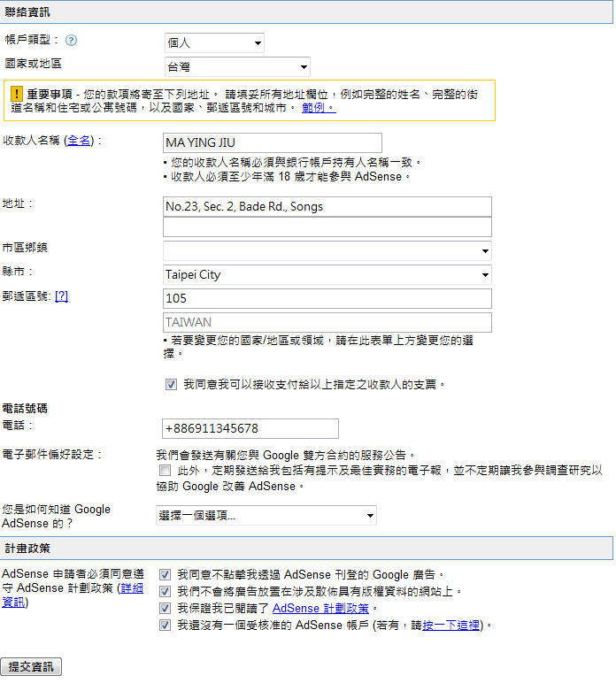Click the empty second address line field
Viewport: 616px width, 691px height.
click(327, 227)
